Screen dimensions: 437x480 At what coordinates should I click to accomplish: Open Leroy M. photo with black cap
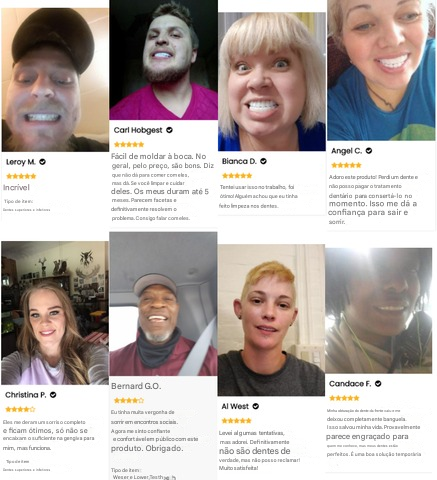coord(55,80)
